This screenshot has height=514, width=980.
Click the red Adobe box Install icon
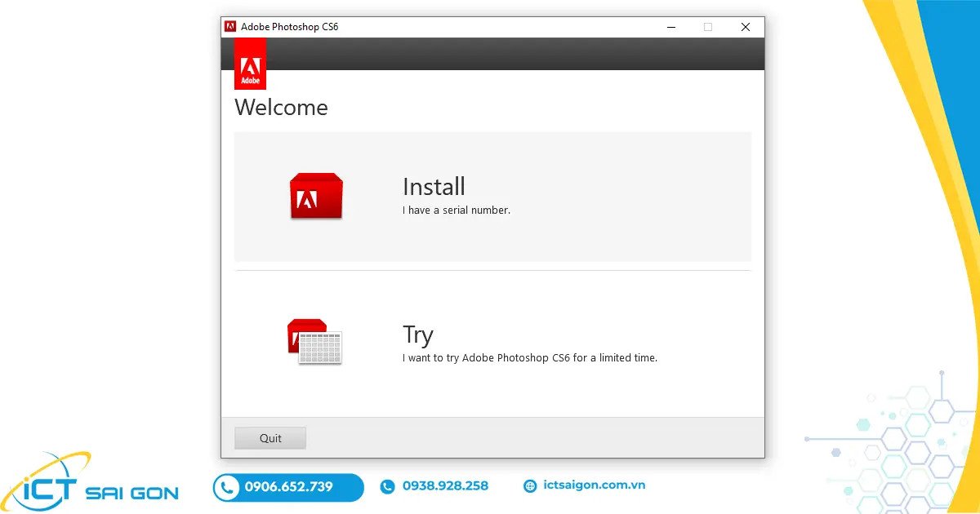(x=316, y=196)
